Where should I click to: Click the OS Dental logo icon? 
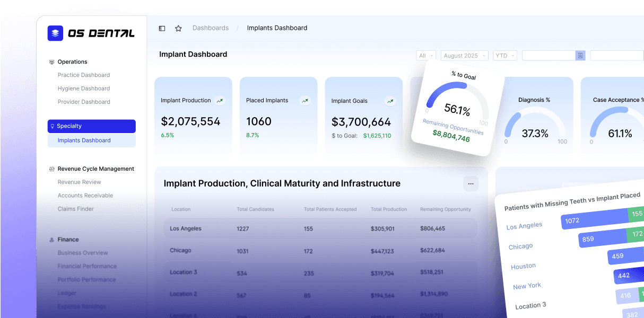coord(55,33)
